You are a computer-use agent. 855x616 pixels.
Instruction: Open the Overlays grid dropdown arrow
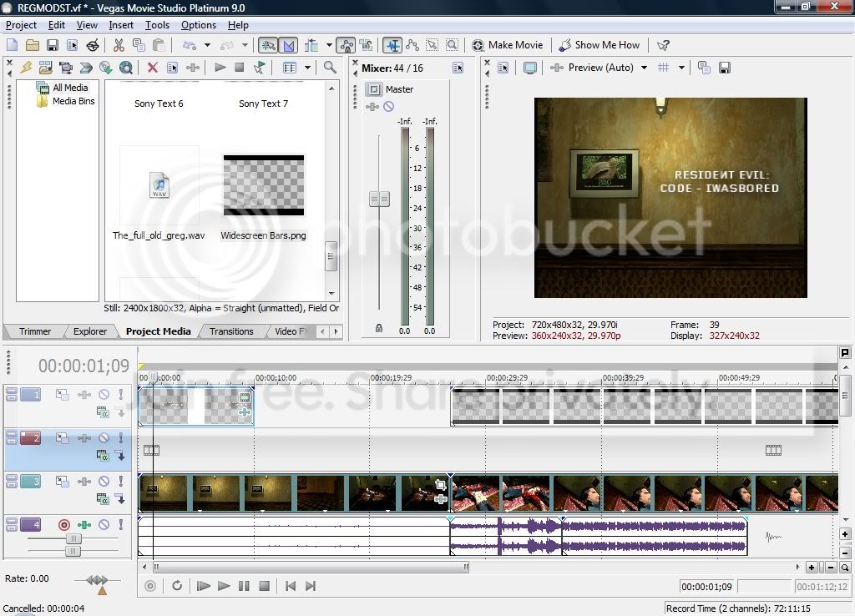coord(681,68)
